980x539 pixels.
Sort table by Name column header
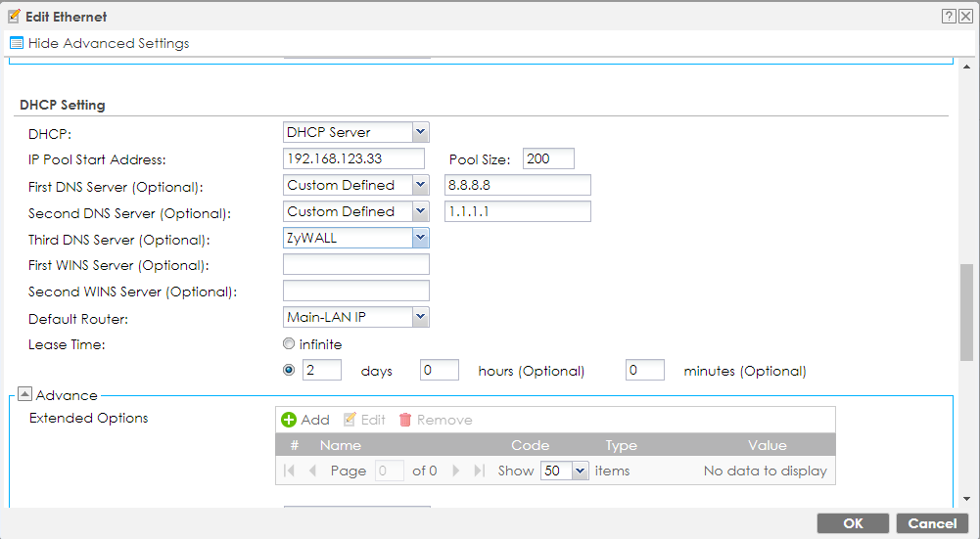[x=341, y=445]
